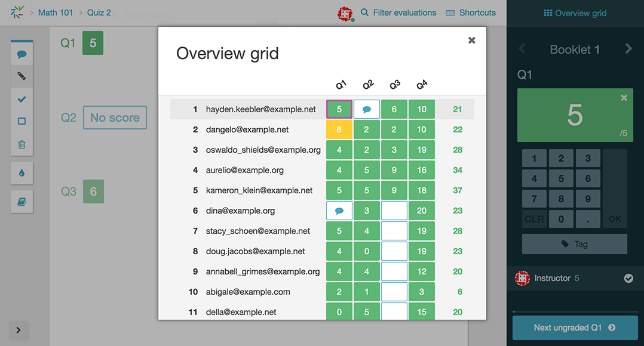
Task: Click Q4 cell 20 for dina@example.org
Action: tap(422, 211)
